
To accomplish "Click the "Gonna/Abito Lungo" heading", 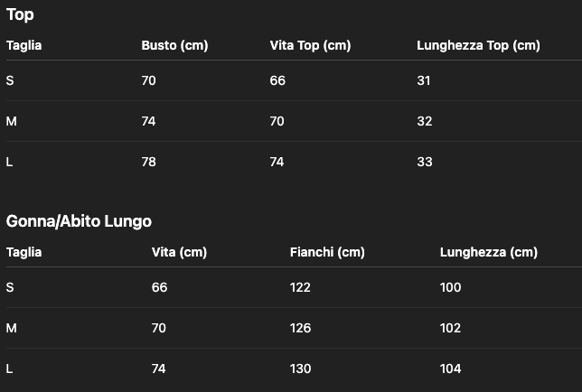I will pos(79,220).
